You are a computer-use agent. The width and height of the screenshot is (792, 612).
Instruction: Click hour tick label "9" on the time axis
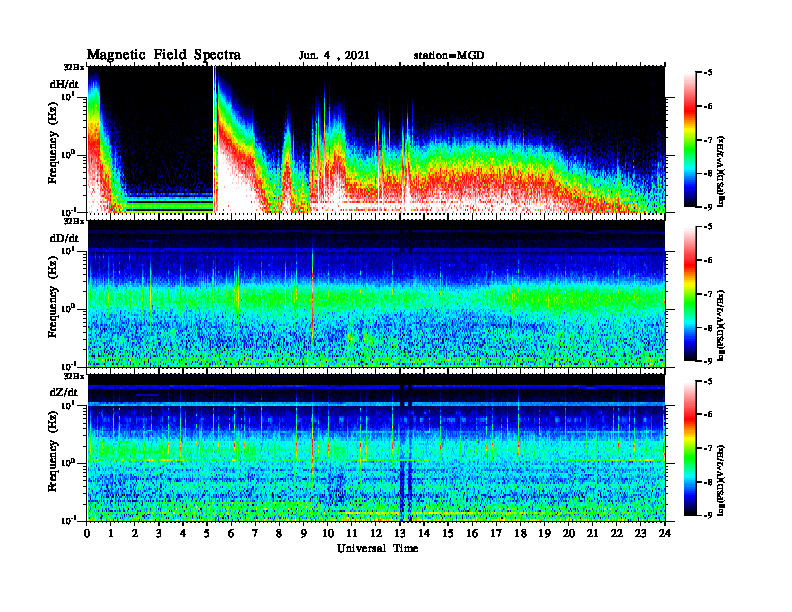pyautogui.click(x=304, y=533)
